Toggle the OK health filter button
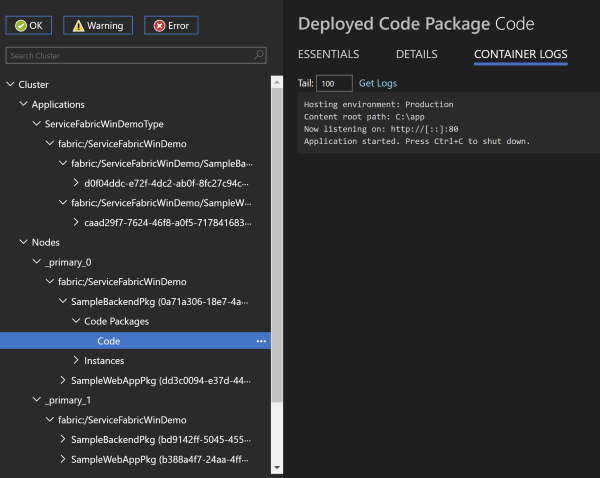600x478 pixels. (x=30, y=25)
